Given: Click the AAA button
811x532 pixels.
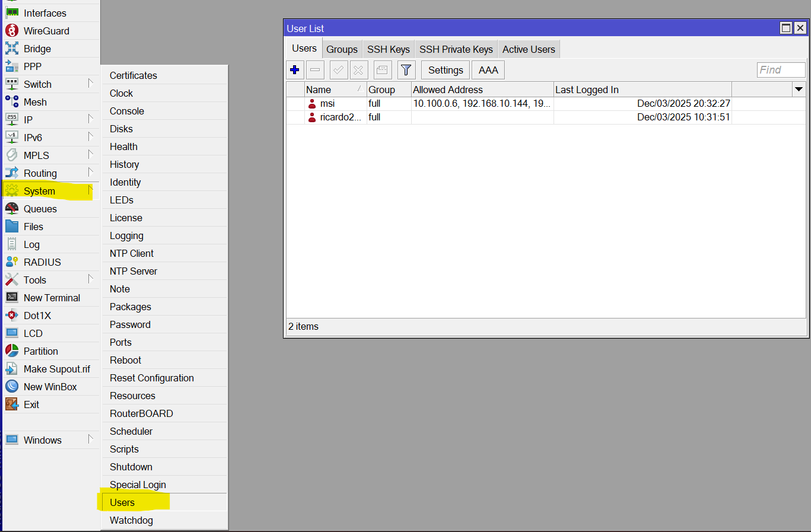Looking at the screenshot, I should coord(488,70).
